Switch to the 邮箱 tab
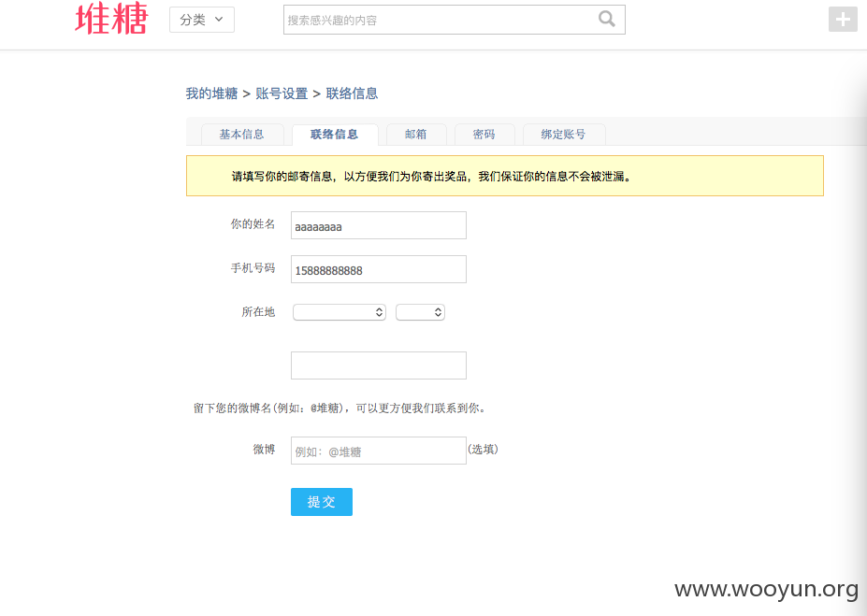The image size is (867, 616). coord(416,135)
